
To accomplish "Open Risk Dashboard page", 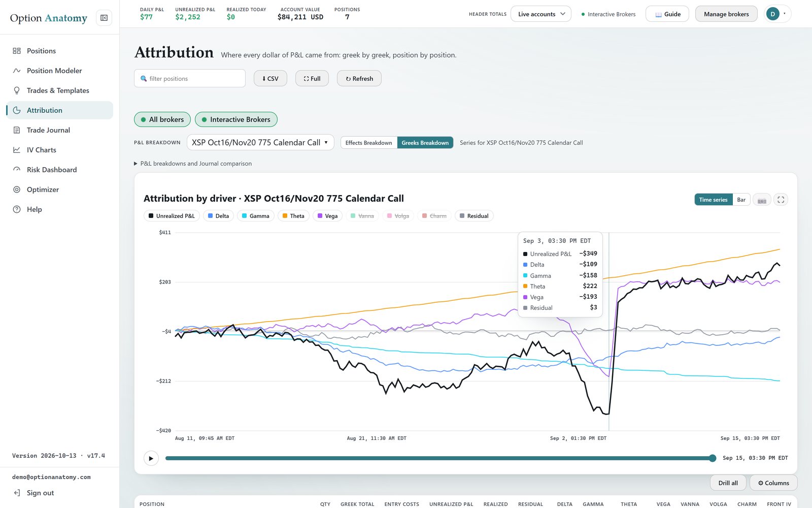I will pos(59,170).
